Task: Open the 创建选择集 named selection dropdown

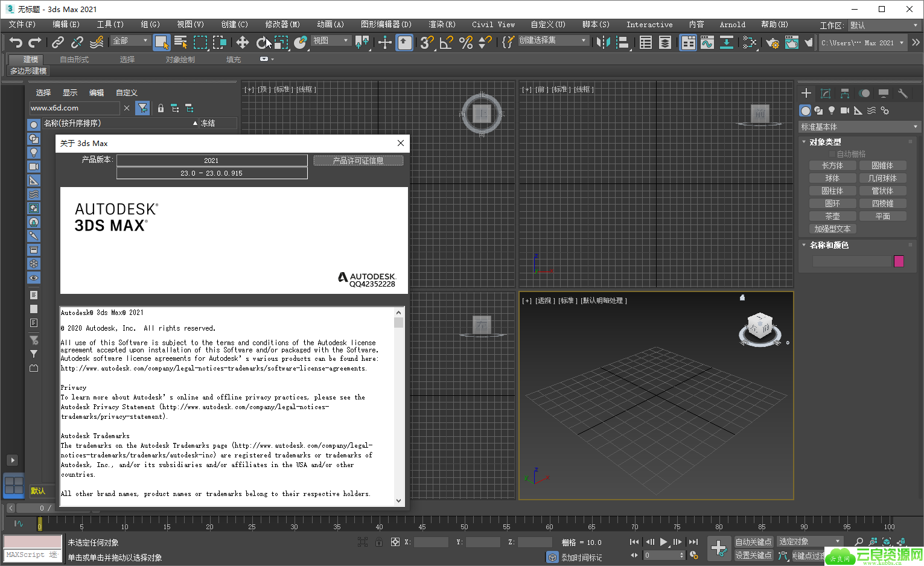Action: 553,40
